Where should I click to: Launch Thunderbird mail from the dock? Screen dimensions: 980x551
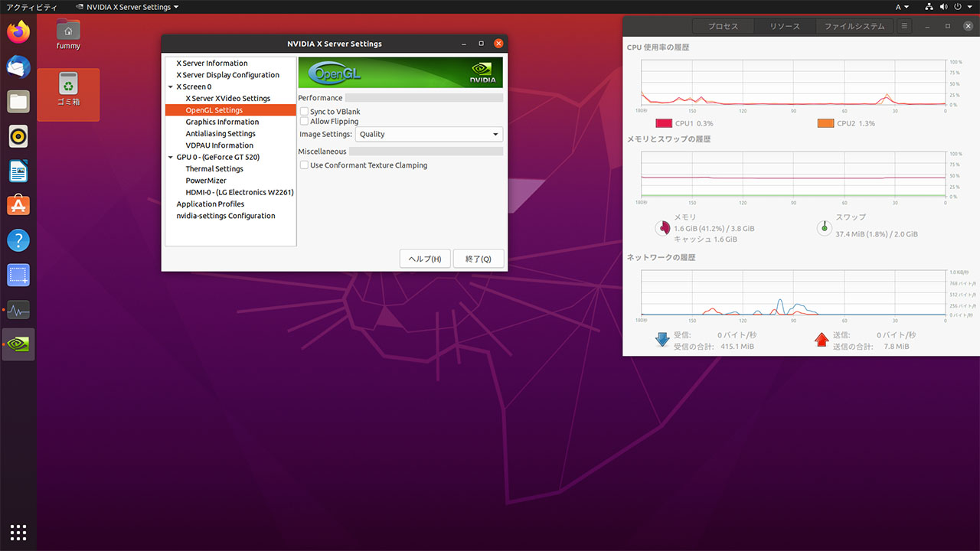pyautogui.click(x=18, y=67)
